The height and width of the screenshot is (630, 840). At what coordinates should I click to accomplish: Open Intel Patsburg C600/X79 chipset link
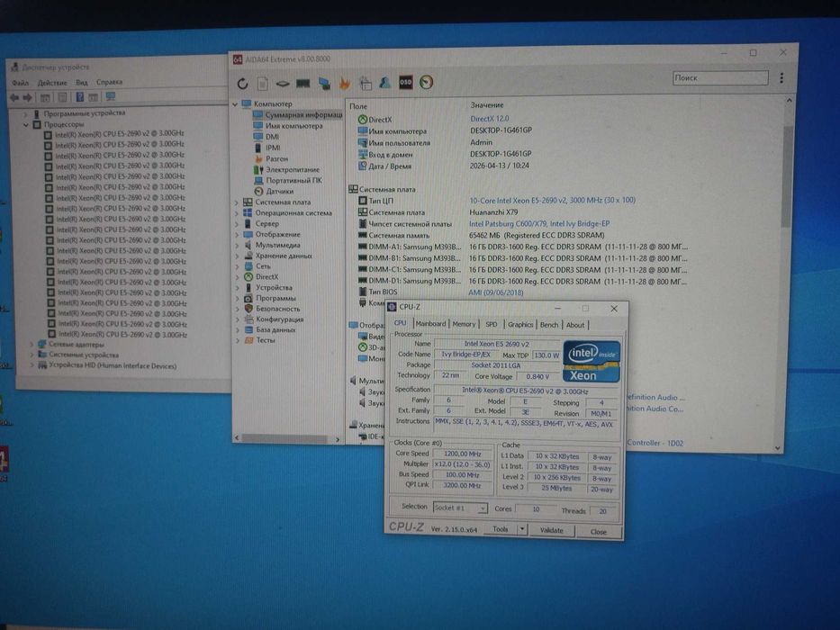(539, 224)
